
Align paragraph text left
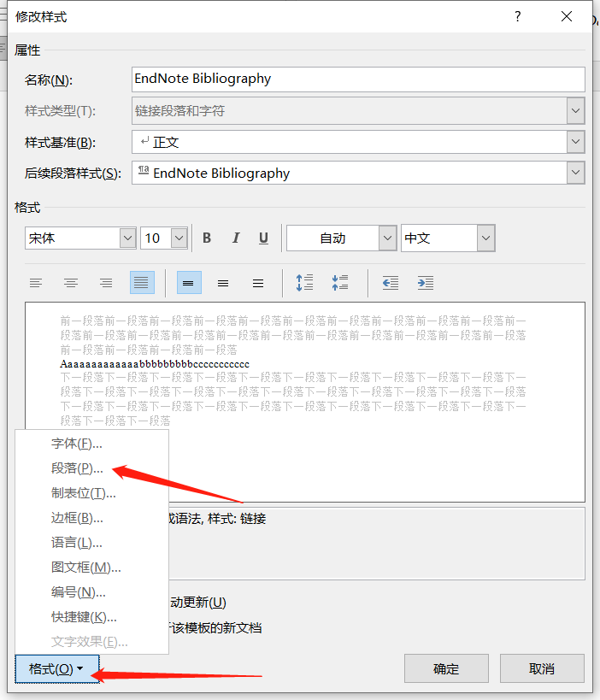(x=36, y=283)
